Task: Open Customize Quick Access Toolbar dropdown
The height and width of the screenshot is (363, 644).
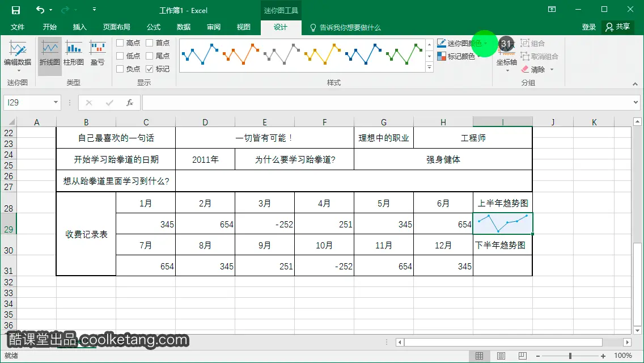Action: point(94,10)
